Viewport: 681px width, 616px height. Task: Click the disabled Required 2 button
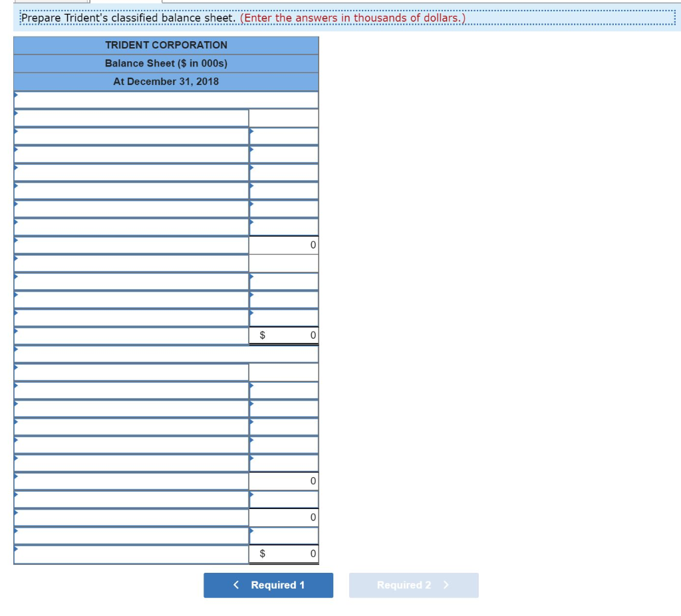[x=414, y=585]
